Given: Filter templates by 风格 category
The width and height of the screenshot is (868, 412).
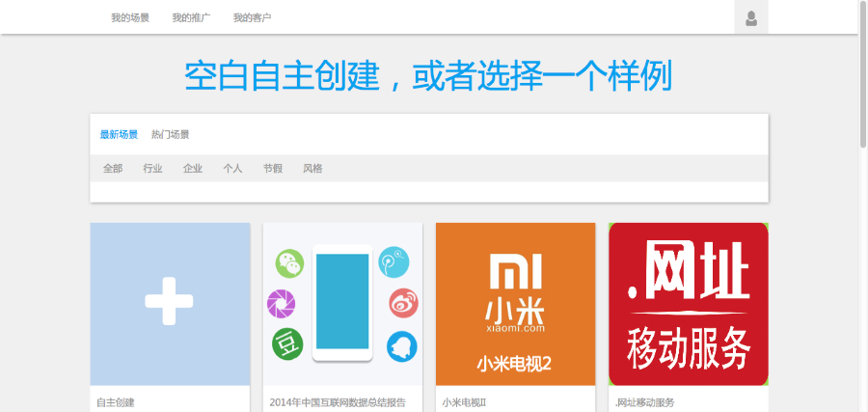Looking at the screenshot, I should [x=312, y=168].
